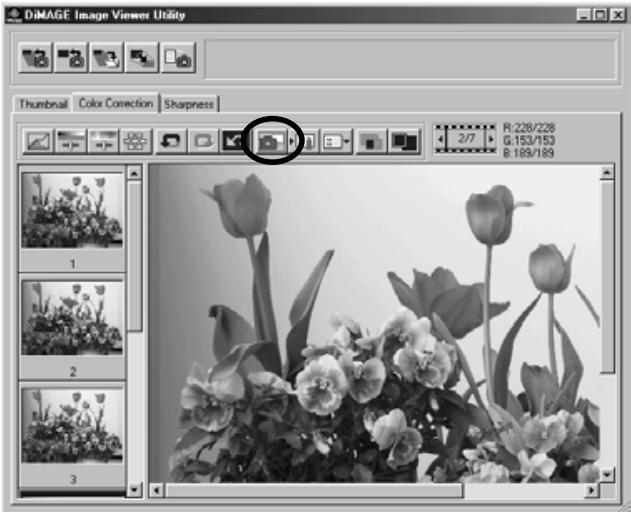Click the snapshot camera button
The width and height of the screenshot is (631, 512).
click(271, 141)
